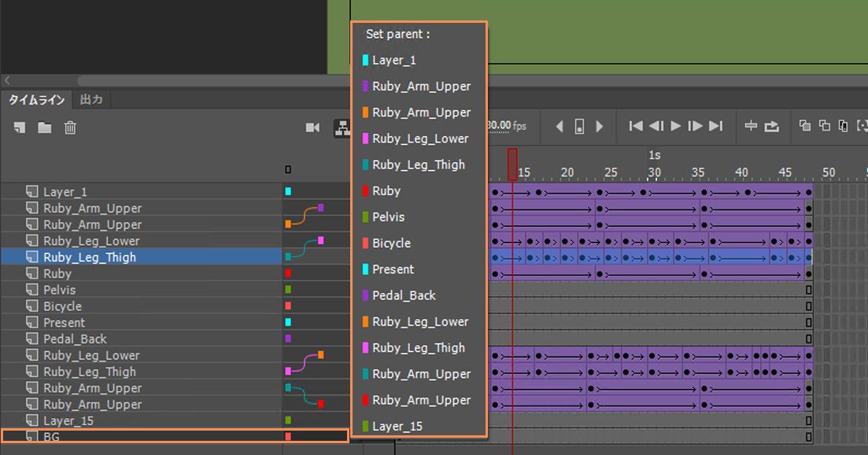The width and height of the screenshot is (868, 455).
Task: Toggle the camera icon in timeline
Action: tap(312, 128)
